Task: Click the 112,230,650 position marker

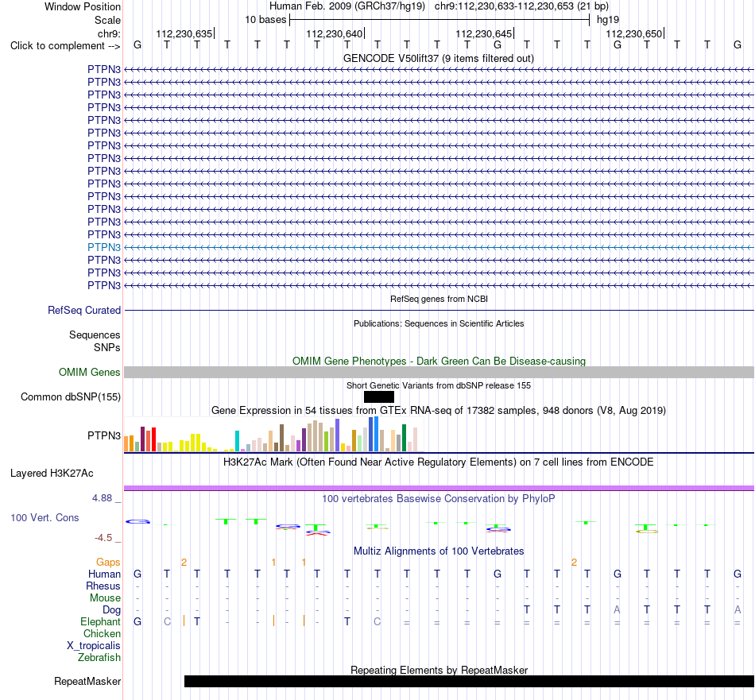Action: (x=634, y=33)
